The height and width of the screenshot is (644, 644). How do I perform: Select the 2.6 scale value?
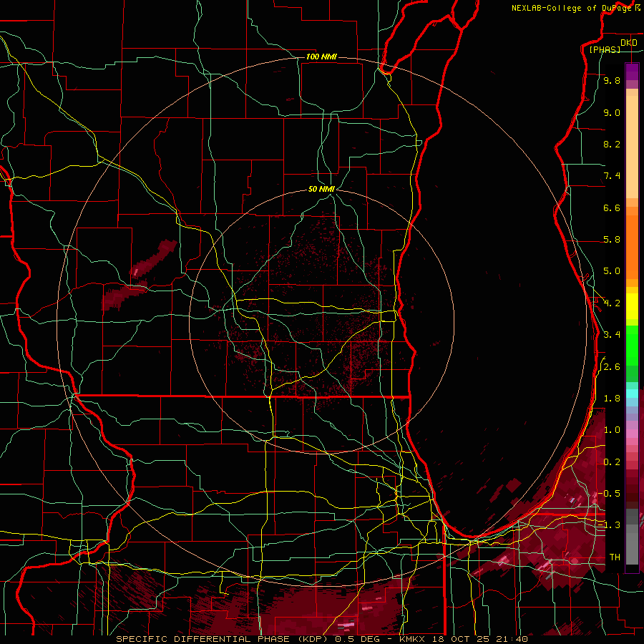(x=612, y=367)
